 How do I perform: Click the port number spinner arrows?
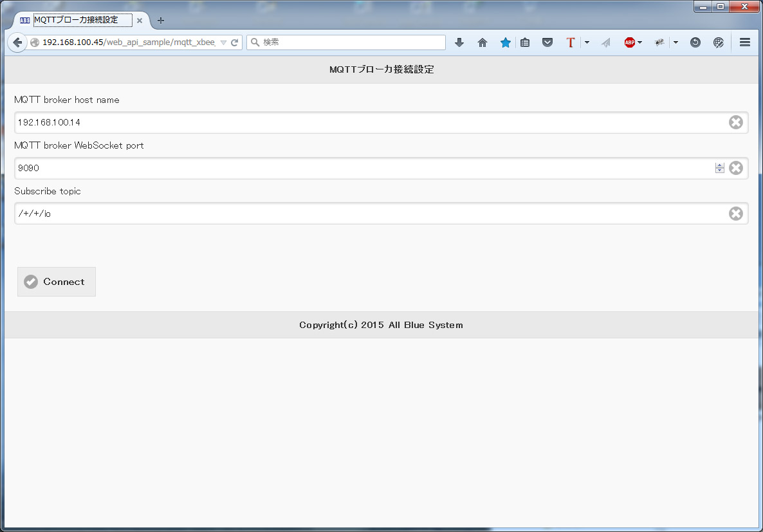[720, 168]
